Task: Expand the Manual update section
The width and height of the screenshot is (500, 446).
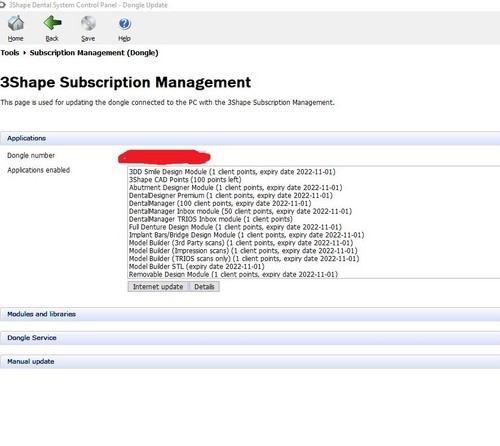Action: [250, 361]
